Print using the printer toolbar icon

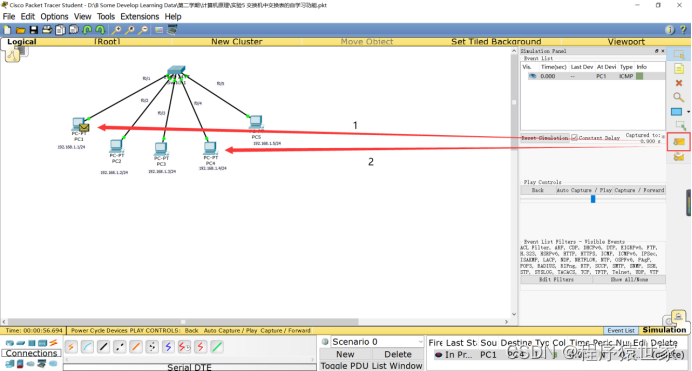coord(47,30)
